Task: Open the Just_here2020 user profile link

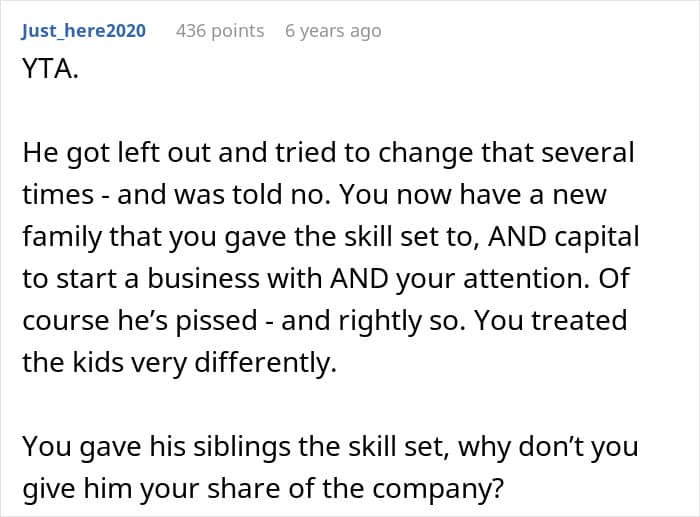Action: (84, 31)
